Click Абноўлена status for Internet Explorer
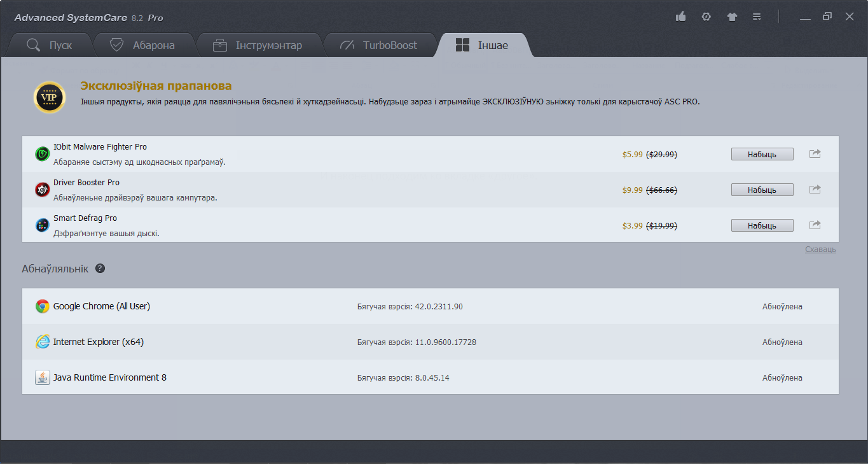 pyautogui.click(x=782, y=342)
